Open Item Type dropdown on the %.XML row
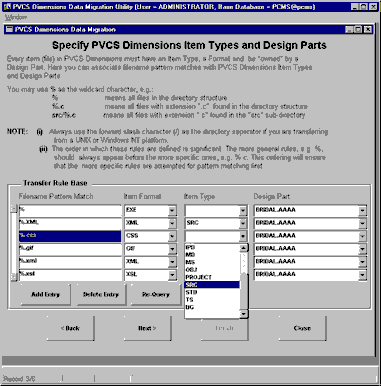 point(243,223)
